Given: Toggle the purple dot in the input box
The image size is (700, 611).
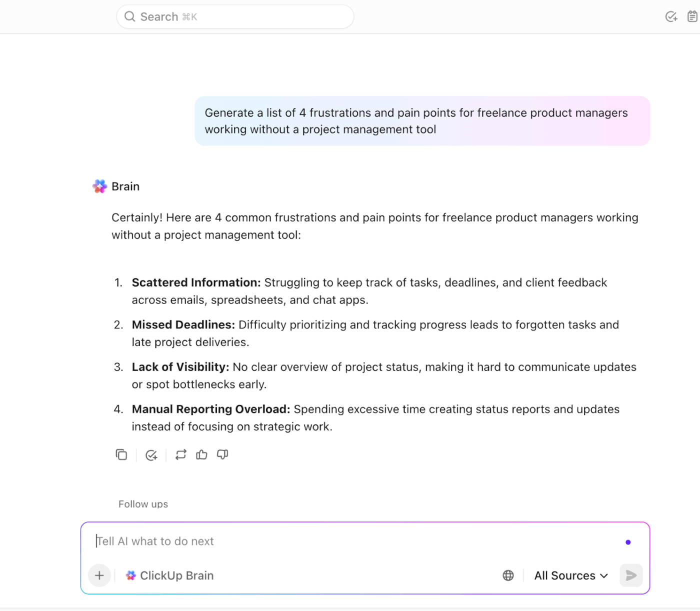Looking at the screenshot, I should (628, 541).
